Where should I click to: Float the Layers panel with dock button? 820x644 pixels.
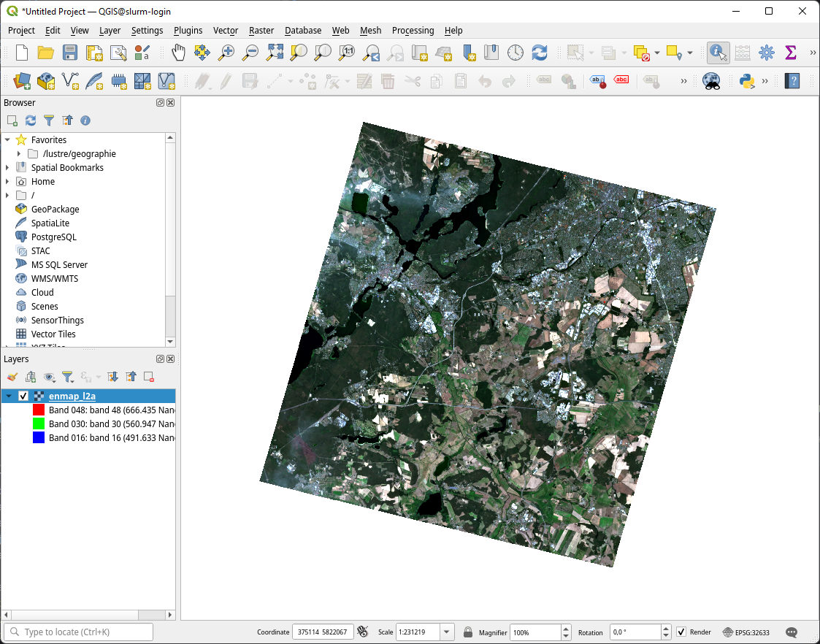coord(160,359)
